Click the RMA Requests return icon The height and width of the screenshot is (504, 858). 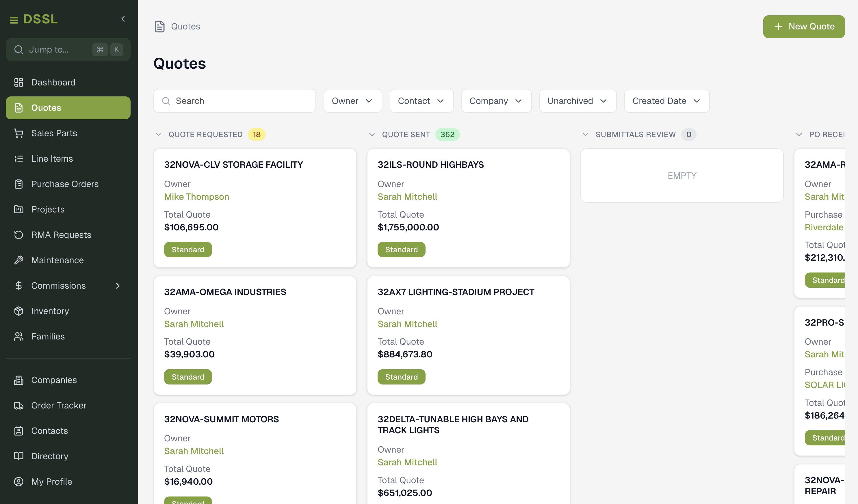point(19,235)
